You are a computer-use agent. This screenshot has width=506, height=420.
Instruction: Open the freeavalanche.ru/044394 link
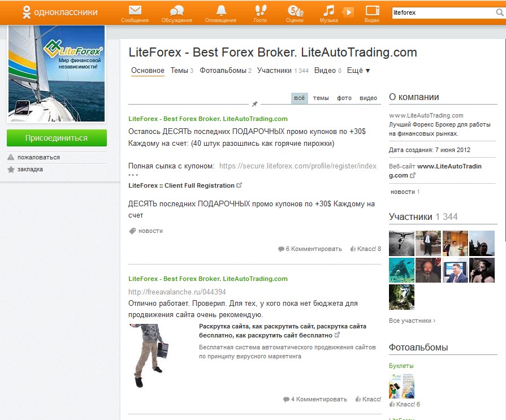click(177, 292)
